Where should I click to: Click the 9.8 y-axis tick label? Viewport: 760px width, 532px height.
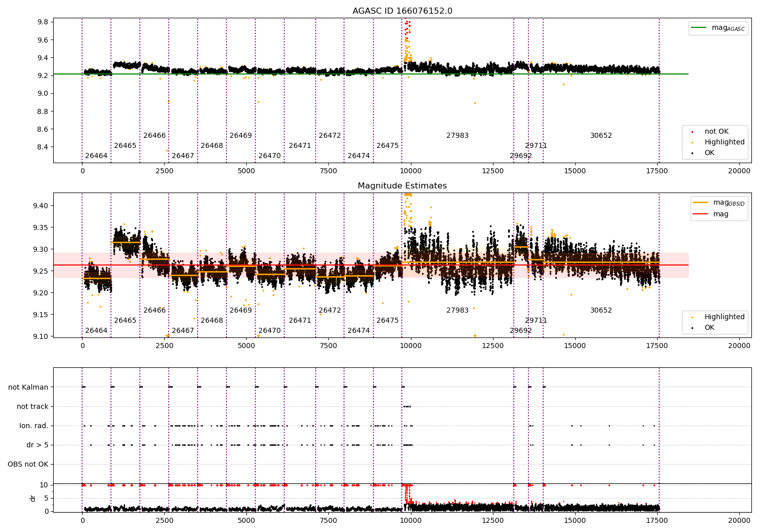click(43, 22)
